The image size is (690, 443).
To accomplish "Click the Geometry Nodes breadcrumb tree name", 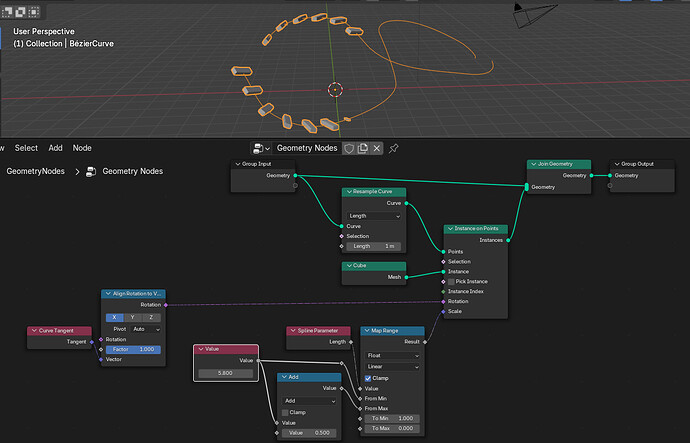I will coord(133,172).
